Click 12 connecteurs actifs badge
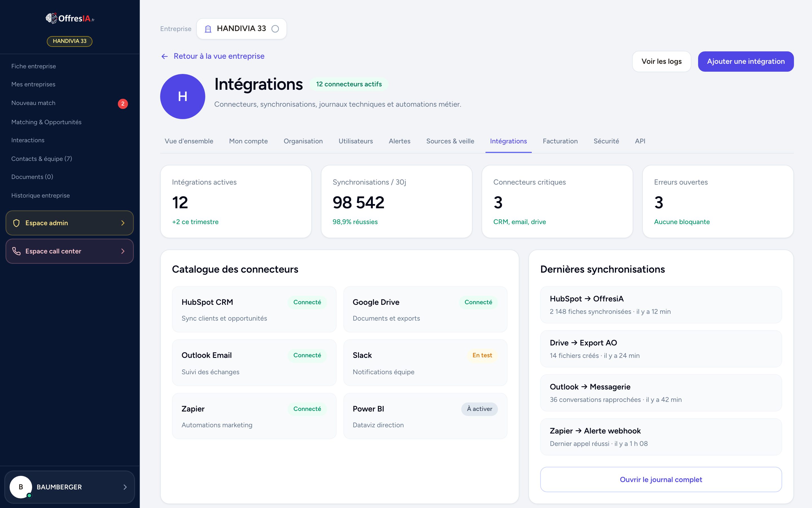Image resolution: width=812 pixels, height=508 pixels. (348, 84)
